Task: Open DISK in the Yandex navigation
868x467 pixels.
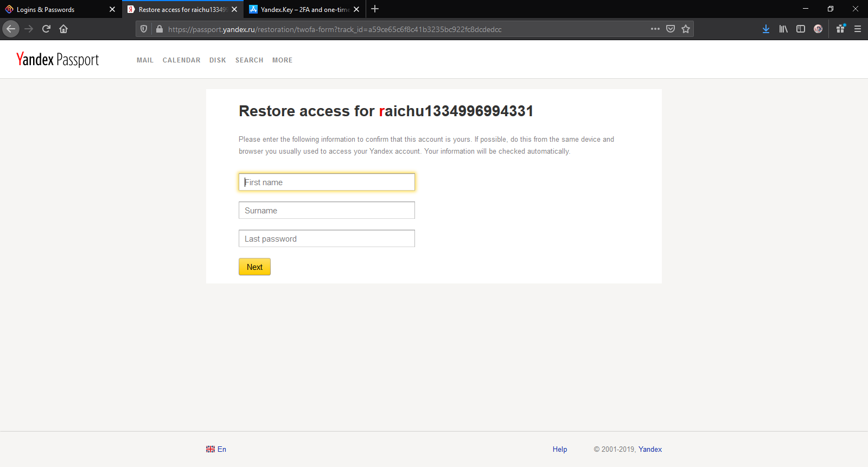Action: (x=218, y=60)
